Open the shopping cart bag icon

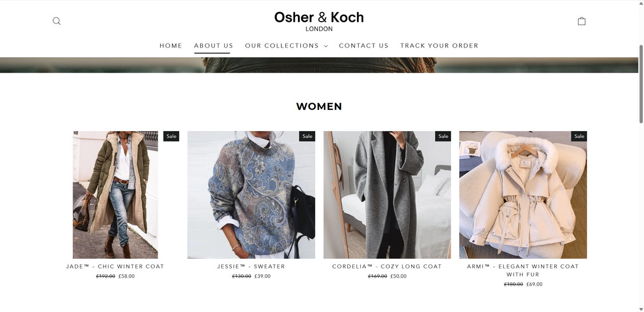click(x=582, y=21)
